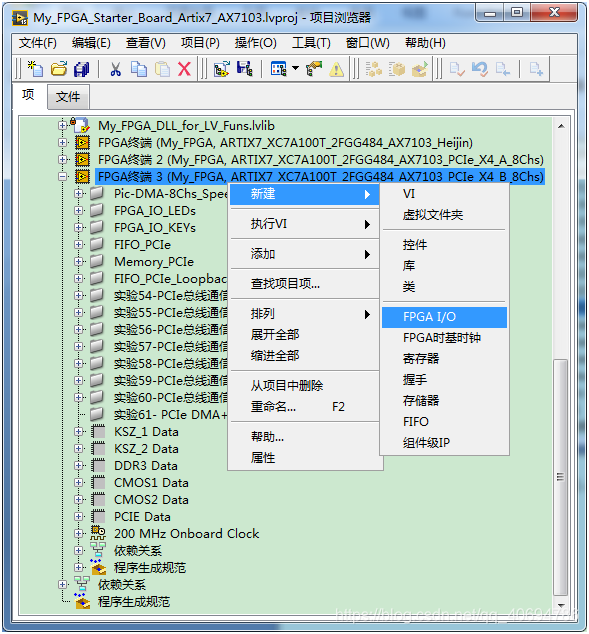Click the document with left arrow toolbar icon

tap(503, 69)
